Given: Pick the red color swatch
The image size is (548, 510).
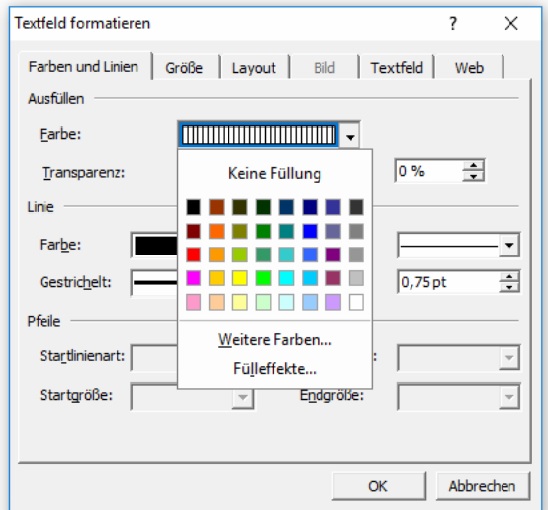Looking at the screenshot, I should click(193, 254).
